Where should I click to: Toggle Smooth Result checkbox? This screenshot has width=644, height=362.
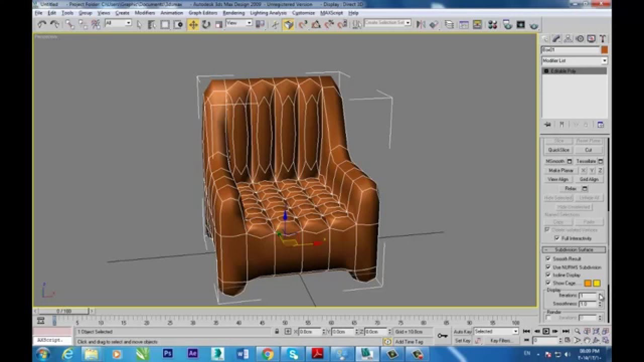[x=548, y=259]
